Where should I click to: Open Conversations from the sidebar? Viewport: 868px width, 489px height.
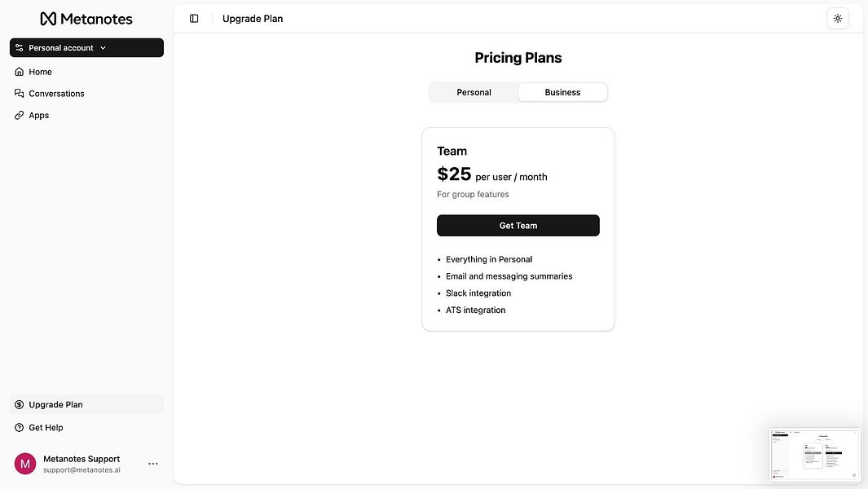pyautogui.click(x=56, y=94)
